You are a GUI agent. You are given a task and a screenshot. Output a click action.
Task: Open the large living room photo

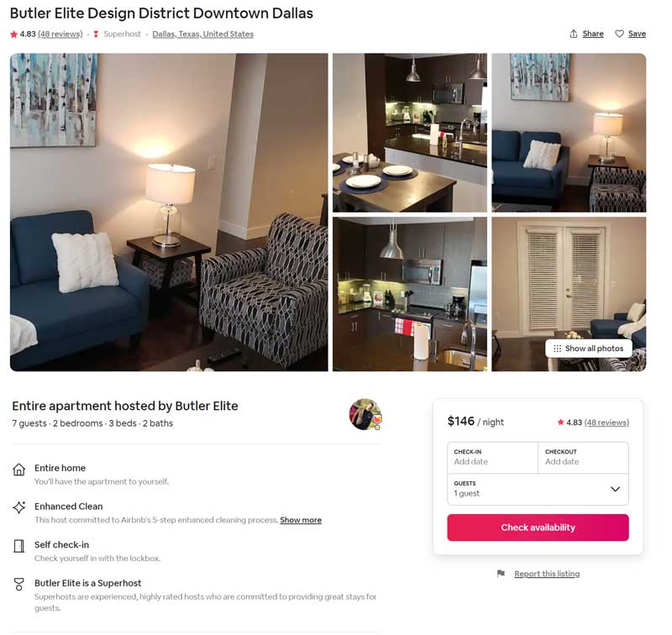click(x=169, y=213)
